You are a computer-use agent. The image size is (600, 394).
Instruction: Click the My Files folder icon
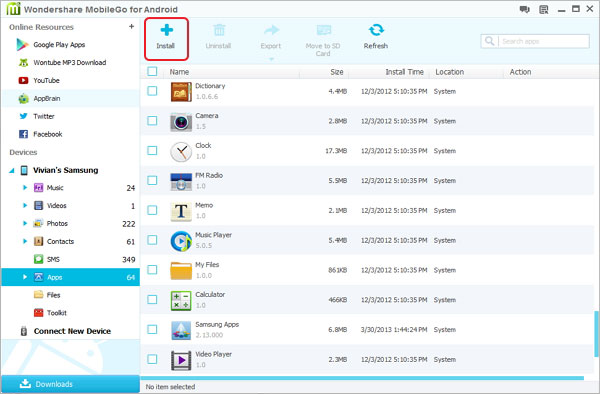[181, 271]
